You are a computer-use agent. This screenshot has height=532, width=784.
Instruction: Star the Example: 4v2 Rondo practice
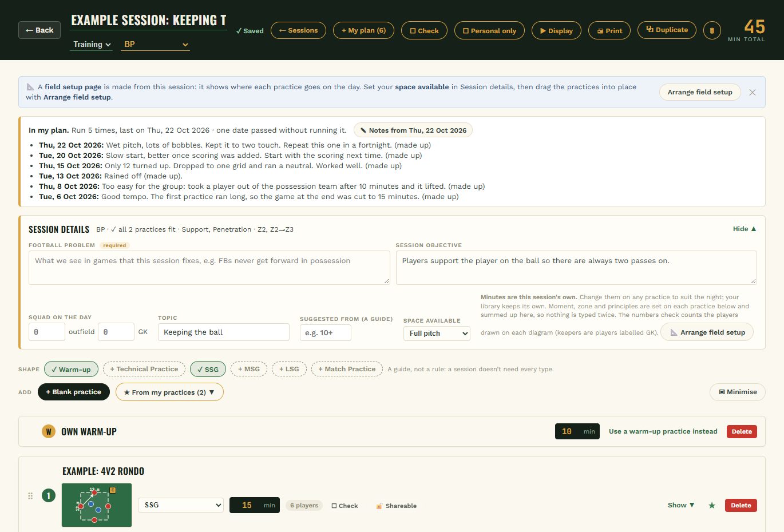712,505
